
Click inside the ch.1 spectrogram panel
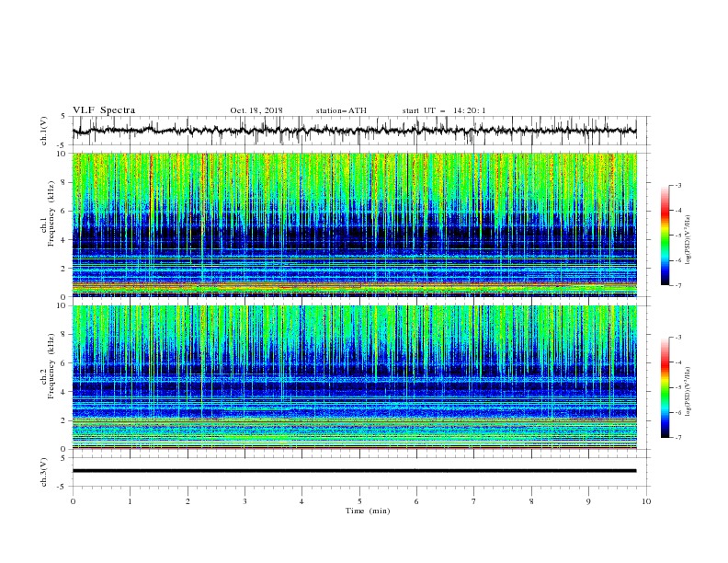pos(354,224)
